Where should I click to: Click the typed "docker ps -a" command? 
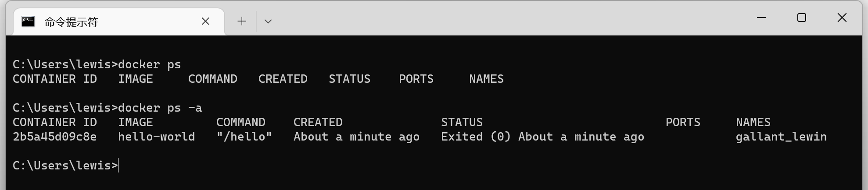160,108
